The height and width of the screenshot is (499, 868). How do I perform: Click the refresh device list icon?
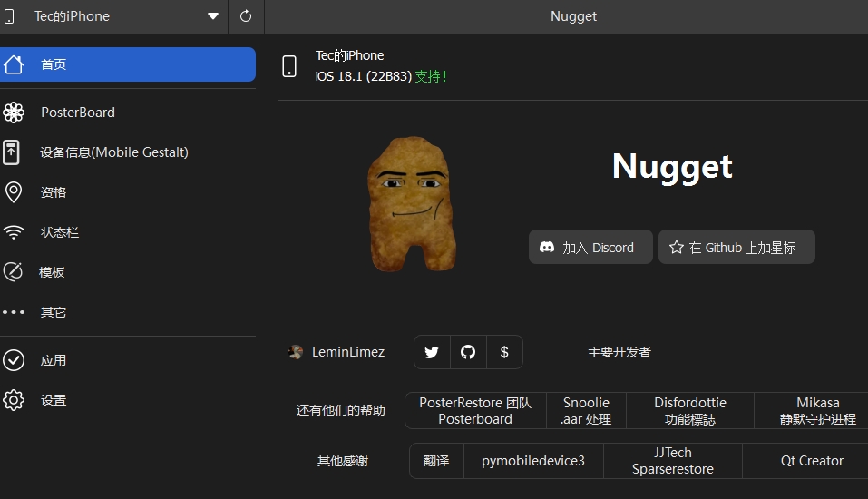(246, 16)
